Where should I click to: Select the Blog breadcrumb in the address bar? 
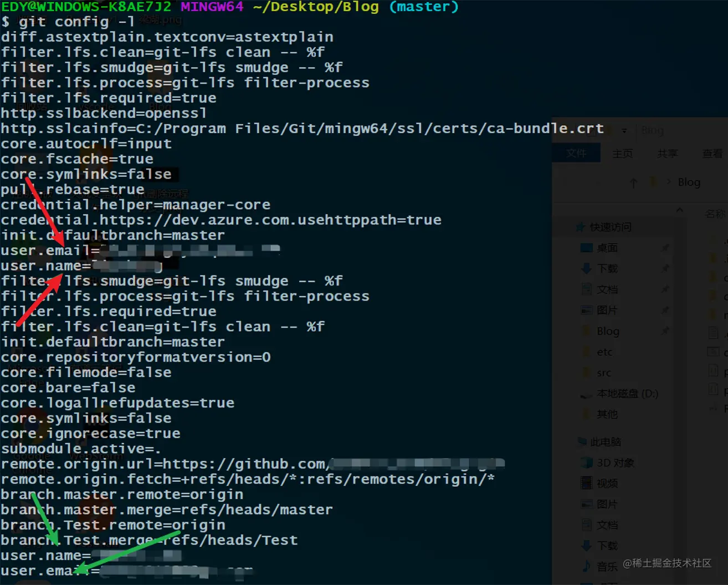point(689,182)
